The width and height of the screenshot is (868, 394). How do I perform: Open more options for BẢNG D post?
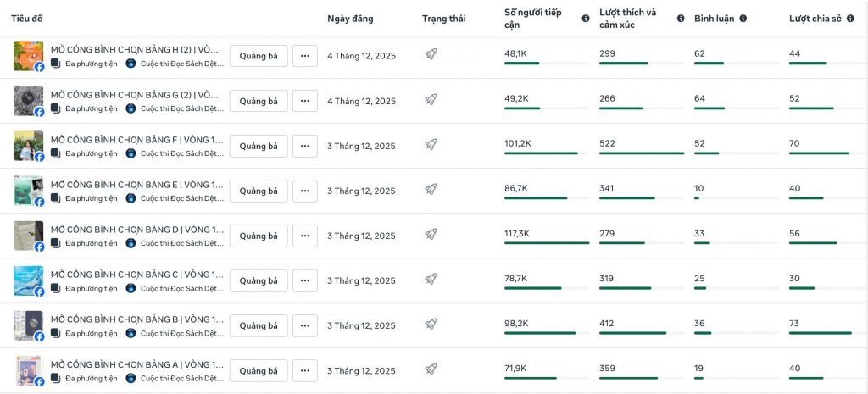point(305,236)
